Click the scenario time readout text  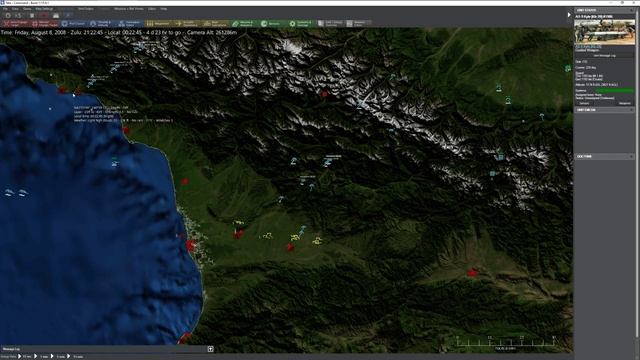click(119, 32)
